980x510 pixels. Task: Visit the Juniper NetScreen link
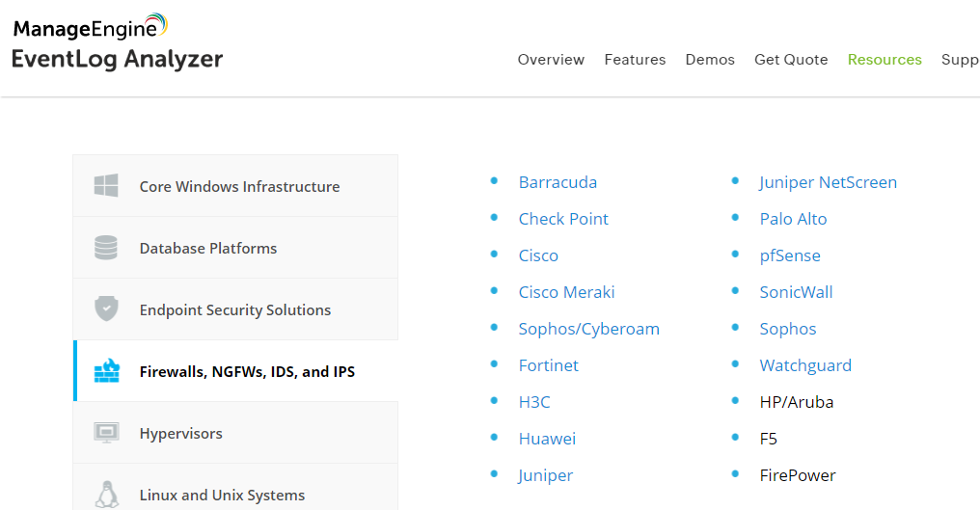[829, 182]
